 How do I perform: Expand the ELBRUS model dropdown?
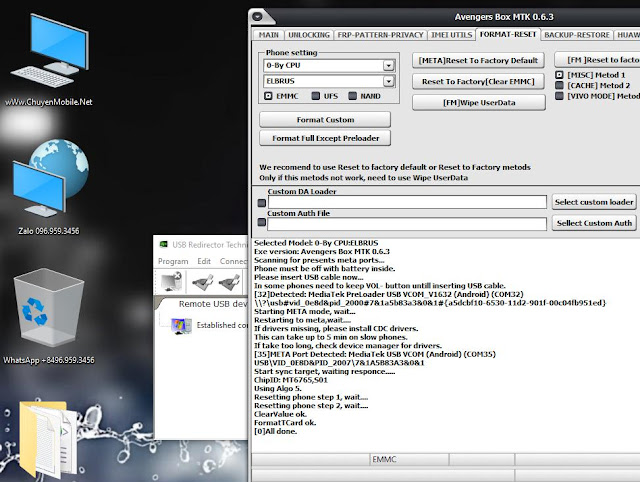(389, 81)
